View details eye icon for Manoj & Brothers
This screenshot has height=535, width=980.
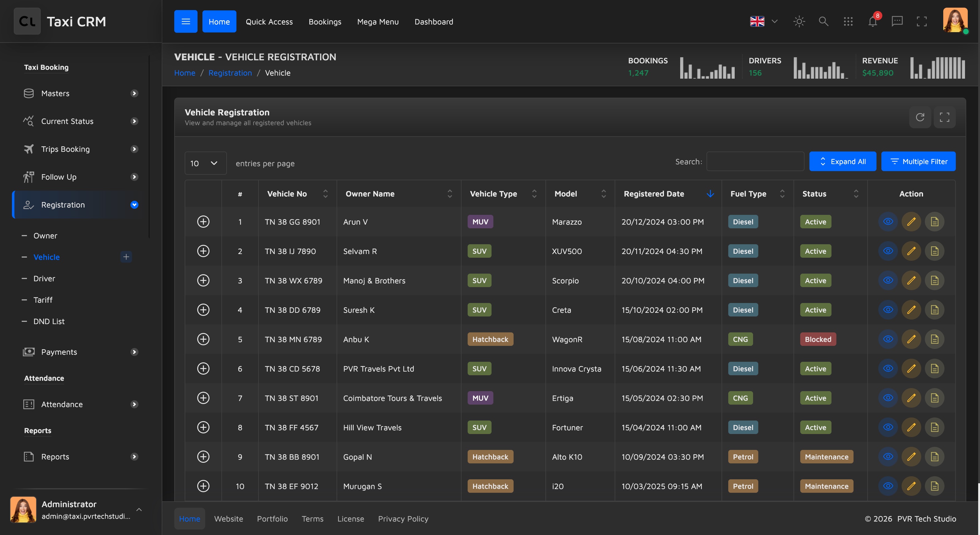888,280
